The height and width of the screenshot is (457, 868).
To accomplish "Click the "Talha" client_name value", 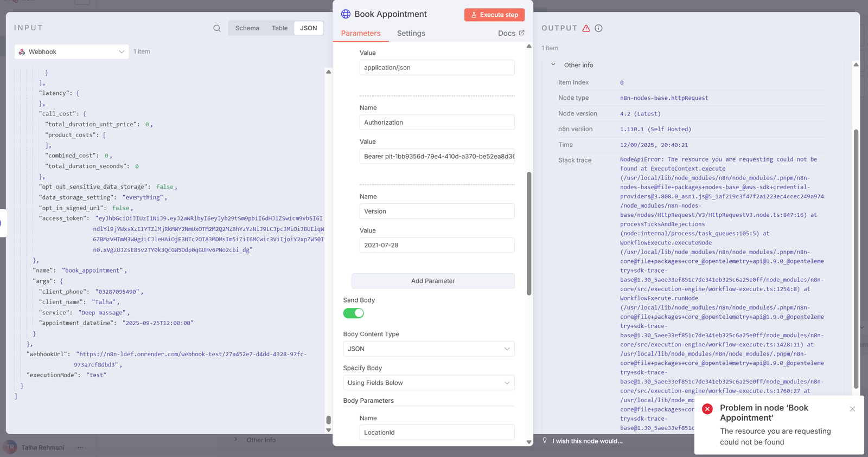I will click(x=104, y=302).
